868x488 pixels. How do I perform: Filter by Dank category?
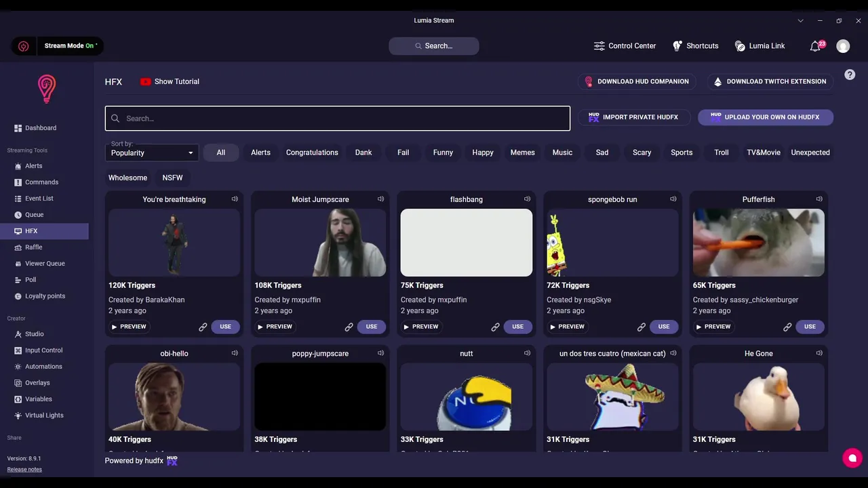point(363,152)
